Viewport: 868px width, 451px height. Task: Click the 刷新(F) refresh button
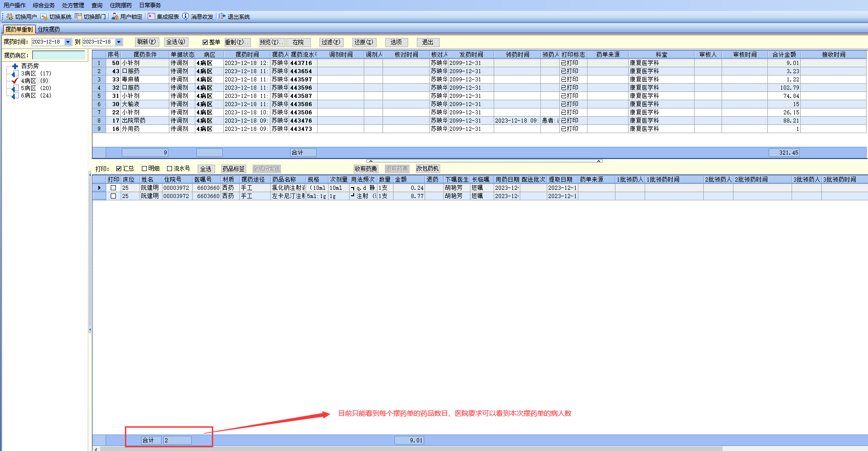coord(147,42)
